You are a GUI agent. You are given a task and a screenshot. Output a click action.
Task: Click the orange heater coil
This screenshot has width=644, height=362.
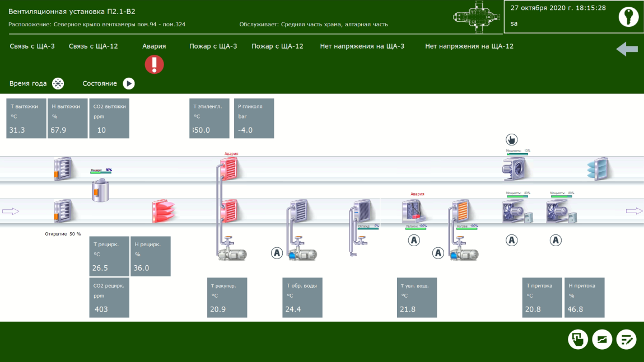pyautogui.click(x=461, y=211)
